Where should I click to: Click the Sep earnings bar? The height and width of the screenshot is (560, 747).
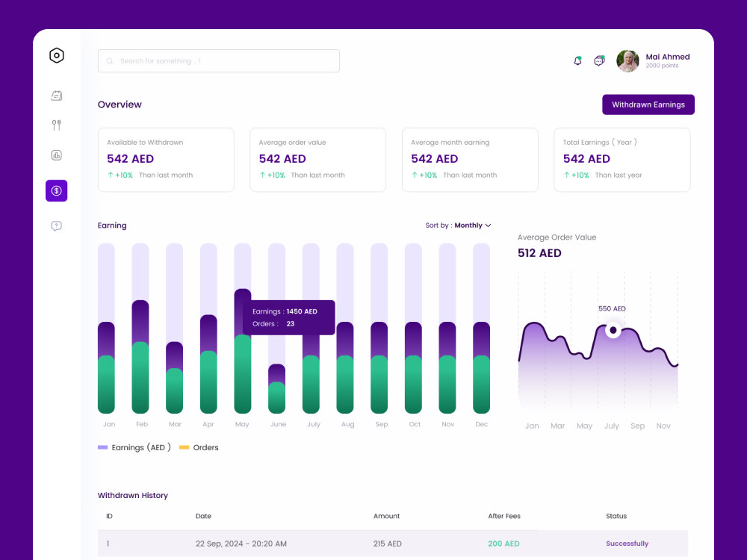(379, 367)
